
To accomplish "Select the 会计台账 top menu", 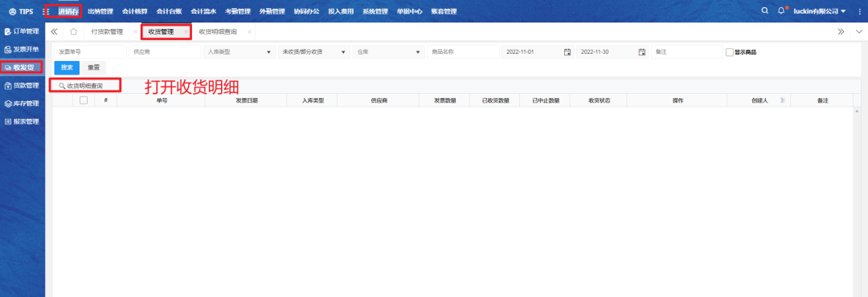I will (x=169, y=11).
